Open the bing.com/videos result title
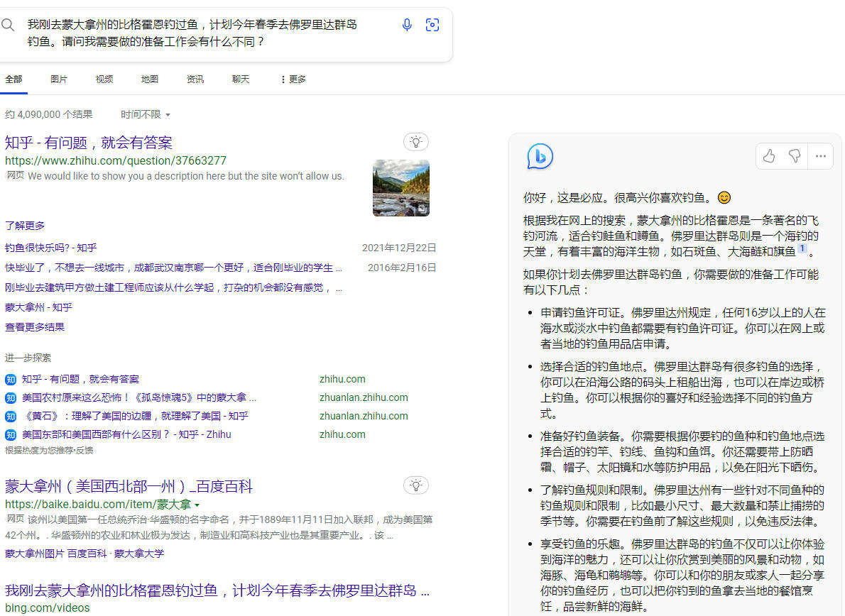This screenshot has width=845, height=616. [x=217, y=590]
